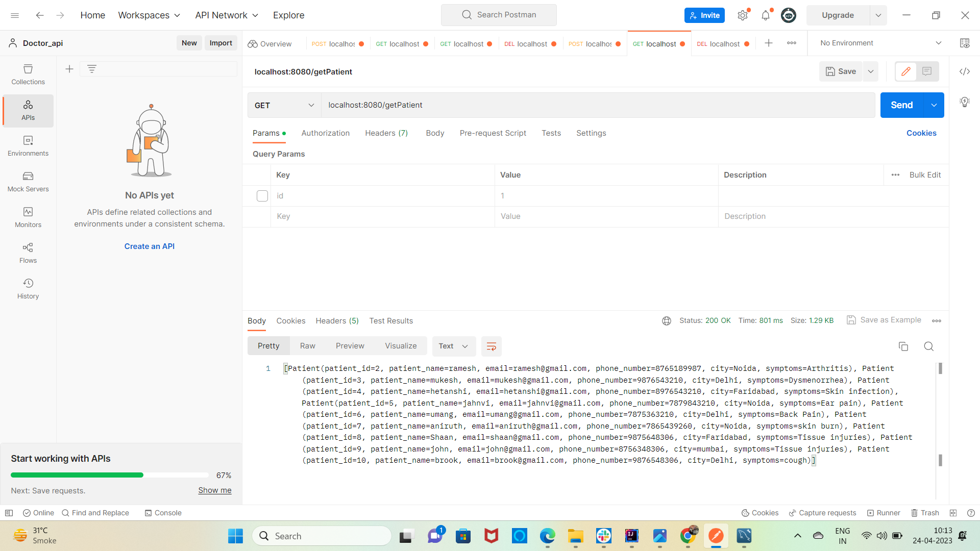Image resolution: width=980 pixels, height=551 pixels.
Task: Open the Monitors sidebar panel
Action: coord(28,217)
